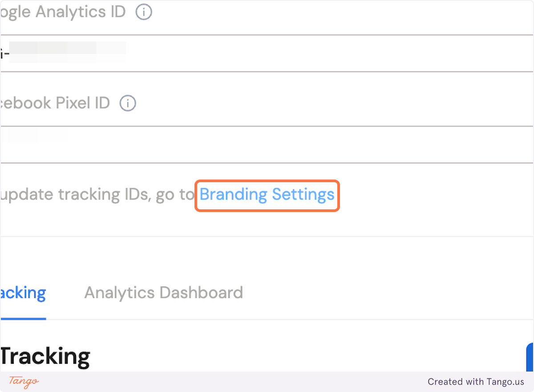Switch to the Analytics Dashboard tab
The height and width of the screenshot is (392, 534).
pyautogui.click(x=163, y=292)
